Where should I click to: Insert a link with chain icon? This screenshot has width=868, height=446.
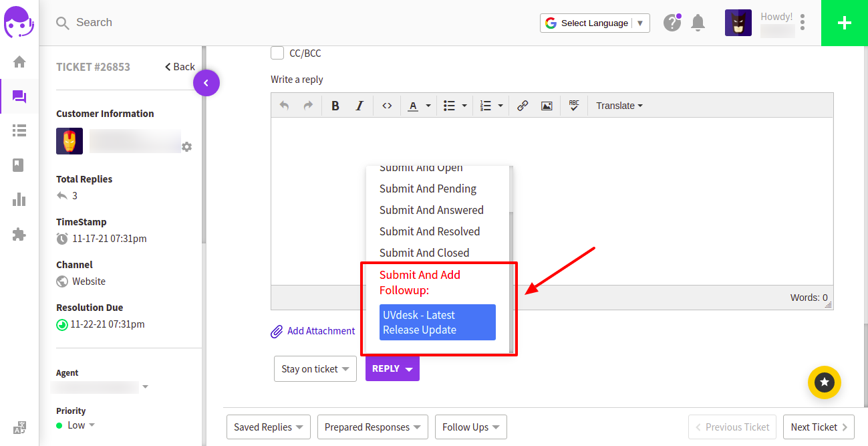tap(523, 106)
